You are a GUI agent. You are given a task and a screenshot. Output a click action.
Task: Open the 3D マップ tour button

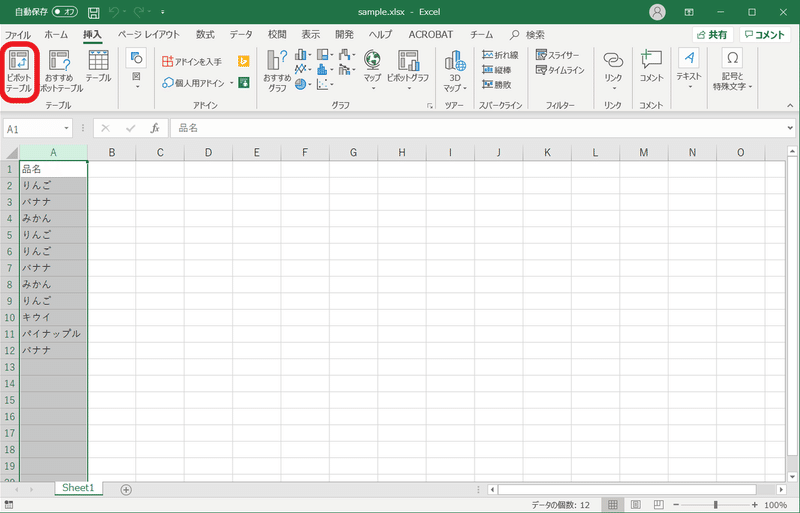(x=455, y=71)
